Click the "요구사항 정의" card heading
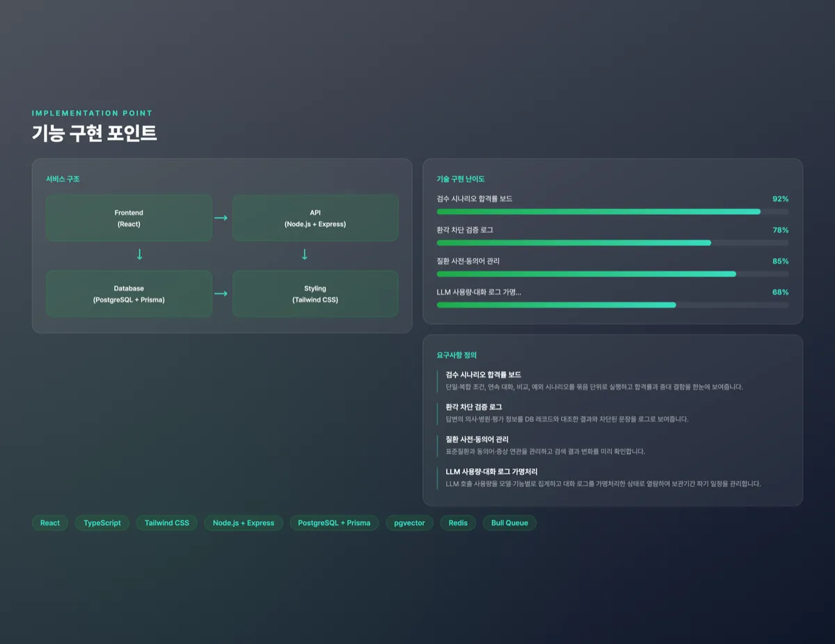This screenshot has width=835, height=644. [x=456, y=355]
